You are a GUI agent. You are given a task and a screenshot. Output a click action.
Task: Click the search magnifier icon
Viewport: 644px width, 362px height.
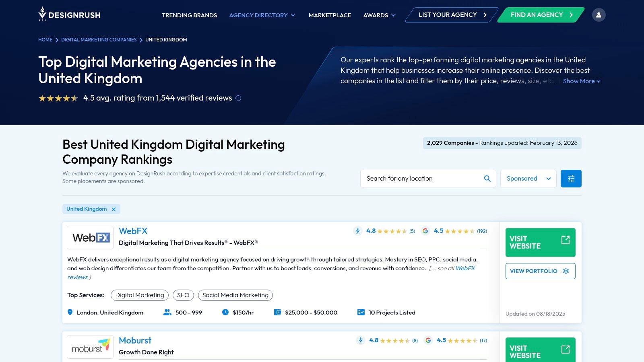pyautogui.click(x=487, y=178)
